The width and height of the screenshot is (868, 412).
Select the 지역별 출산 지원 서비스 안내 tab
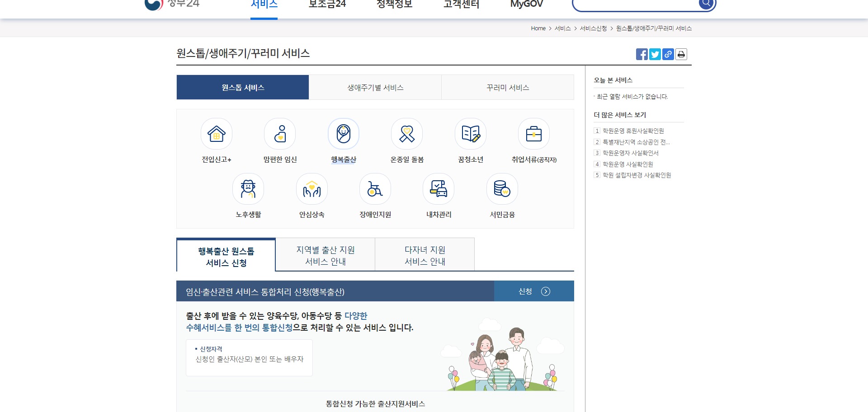[325, 254]
